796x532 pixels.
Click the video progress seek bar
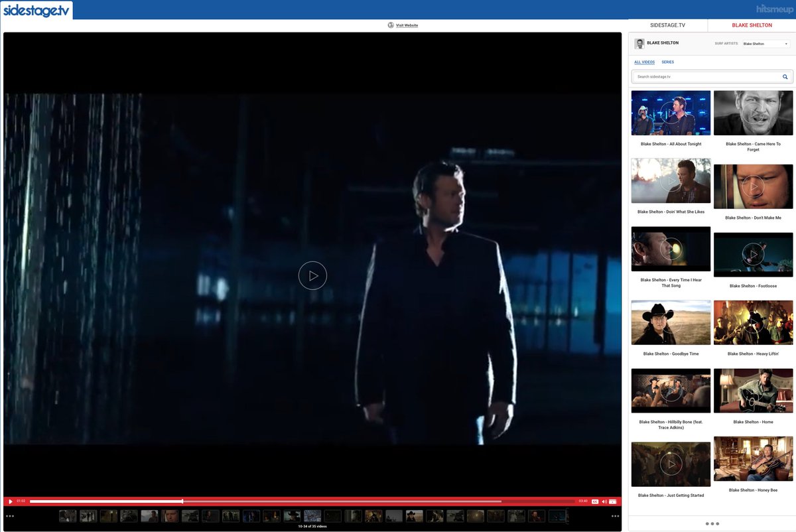(x=302, y=501)
